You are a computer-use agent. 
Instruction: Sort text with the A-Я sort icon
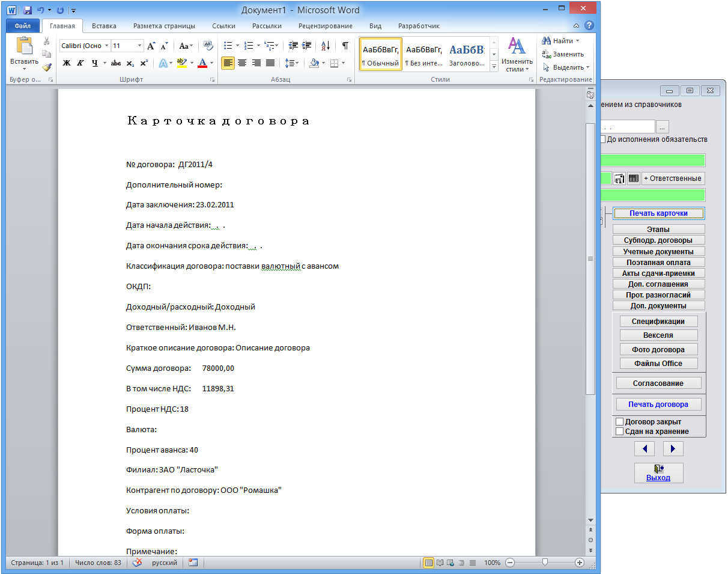coord(326,46)
